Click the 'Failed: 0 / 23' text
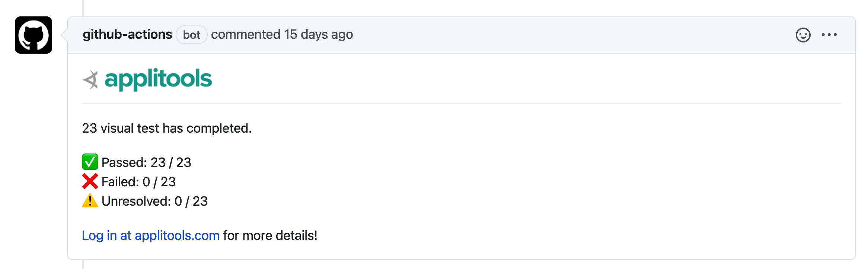868x269 pixels. [138, 182]
